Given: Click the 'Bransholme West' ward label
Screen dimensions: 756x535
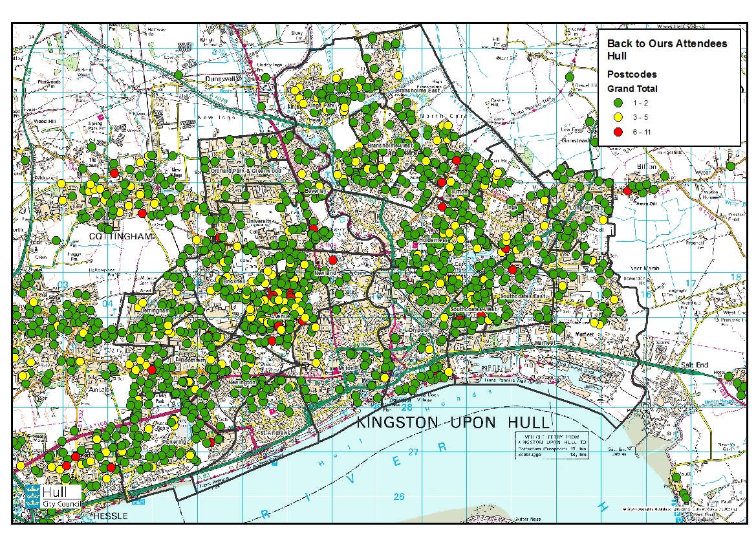Looking at the screenshot, I should pyautogui.click(x=390, y=145).
